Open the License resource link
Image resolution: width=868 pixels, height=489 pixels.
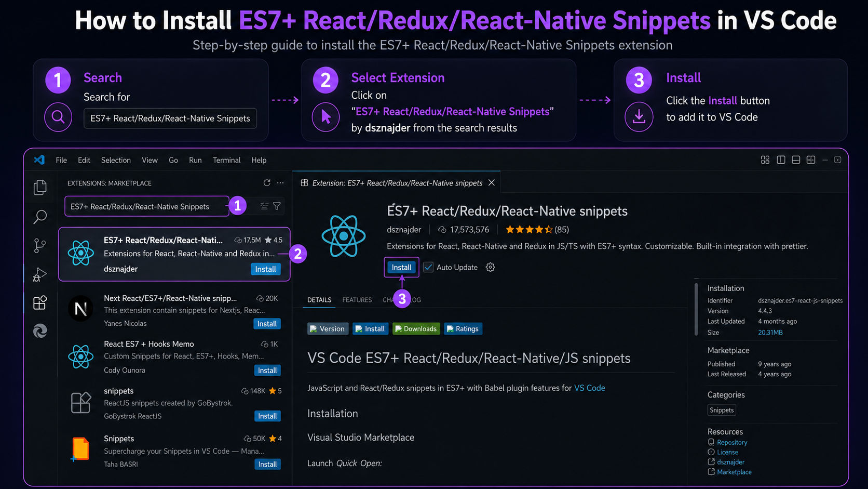727,452
